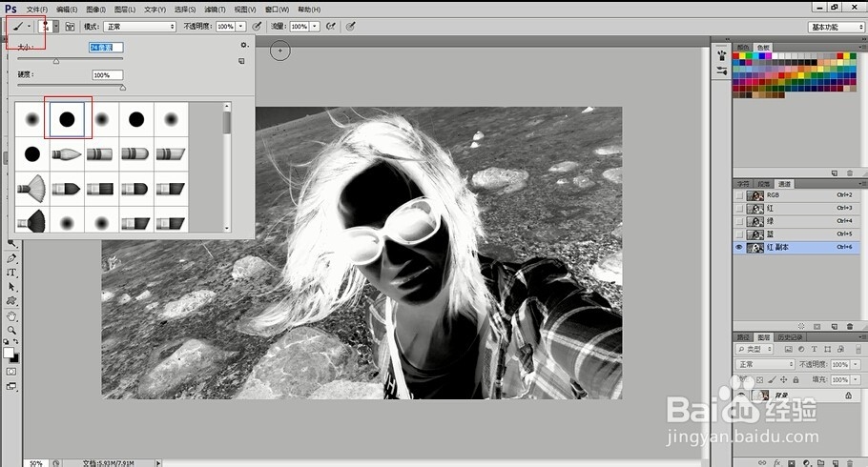Screen dimensions: 868x467
Task: Open layer 填充 fill arrow
Action: pyautogui.click(x=856, y=379)
